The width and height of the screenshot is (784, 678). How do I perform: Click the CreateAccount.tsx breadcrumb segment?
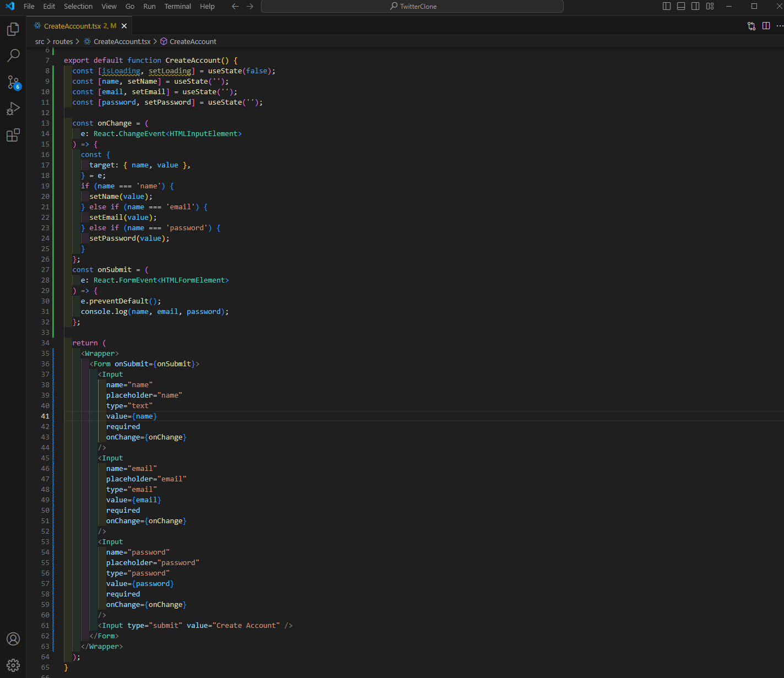[x=117, y=42]
